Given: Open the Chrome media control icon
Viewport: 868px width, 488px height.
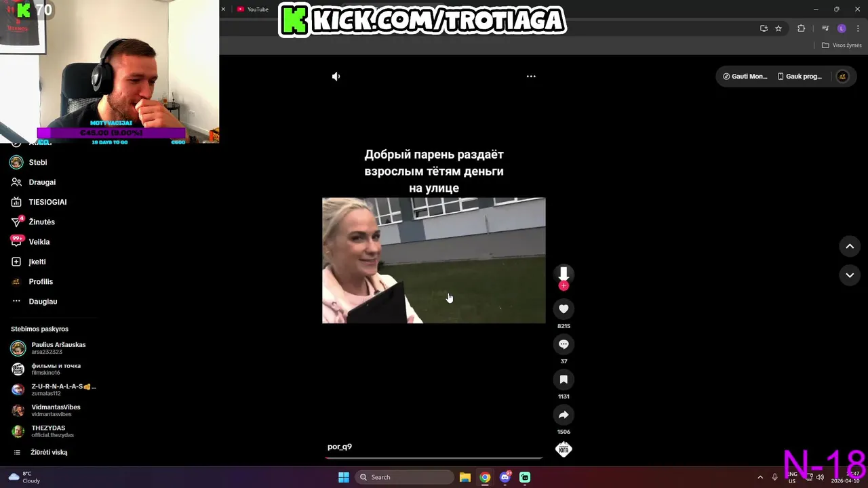Looking at the screenshot, I should coord(825,28).
